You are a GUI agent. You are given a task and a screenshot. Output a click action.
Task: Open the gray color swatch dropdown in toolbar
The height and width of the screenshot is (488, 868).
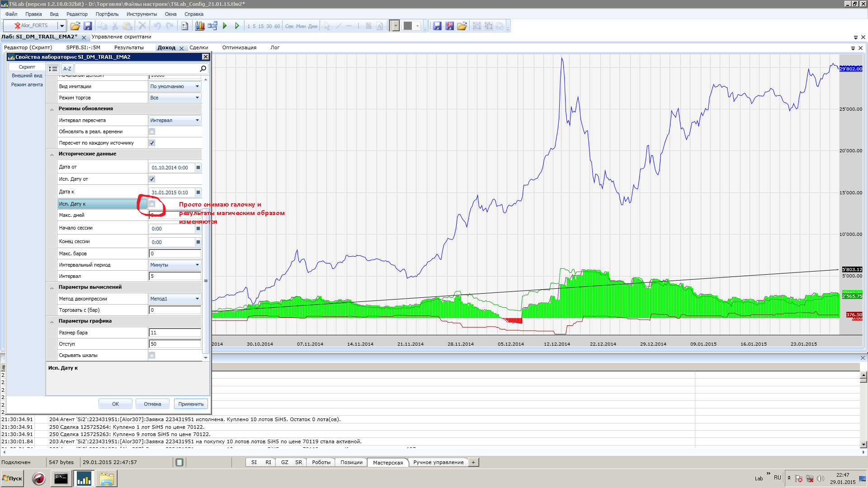coord(418,26)
